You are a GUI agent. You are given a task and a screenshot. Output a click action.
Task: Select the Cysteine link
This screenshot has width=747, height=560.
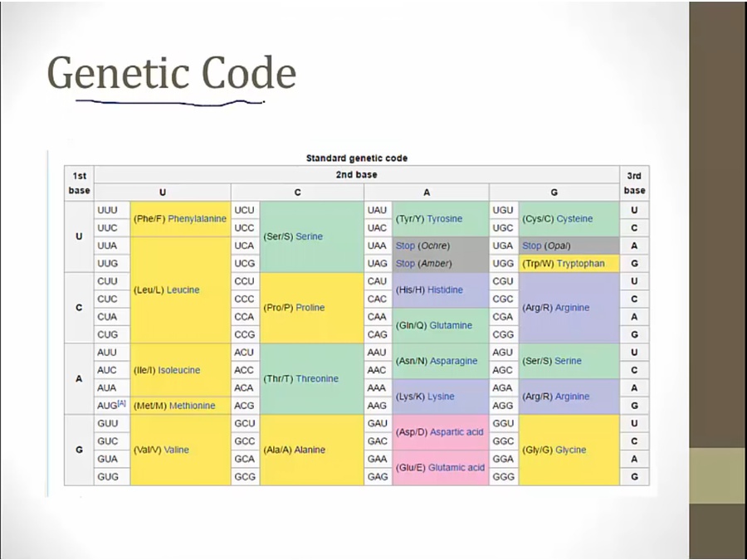574,219
